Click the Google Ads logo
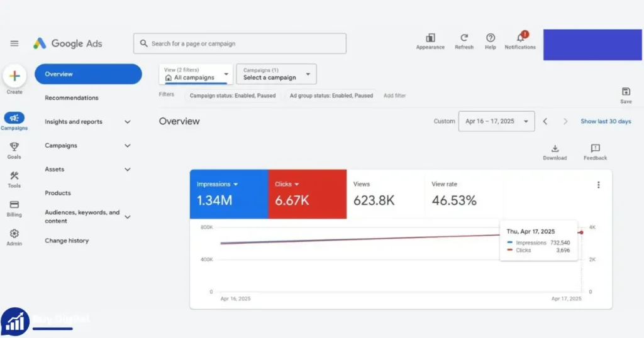 (68, 43)
